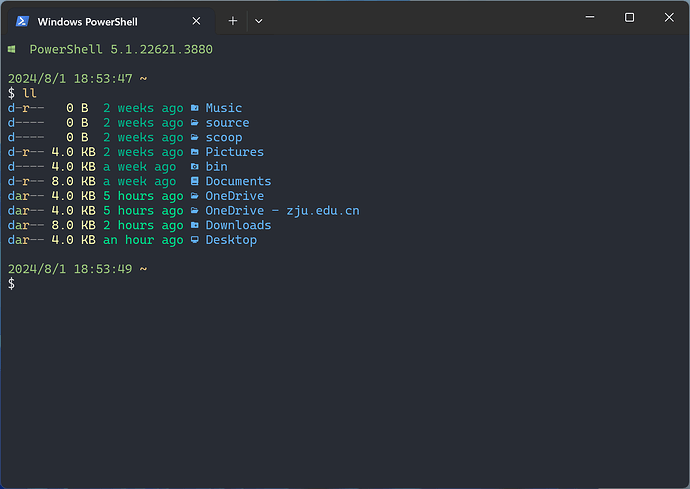Click the Pictures directory name

(x=235, y=152)
